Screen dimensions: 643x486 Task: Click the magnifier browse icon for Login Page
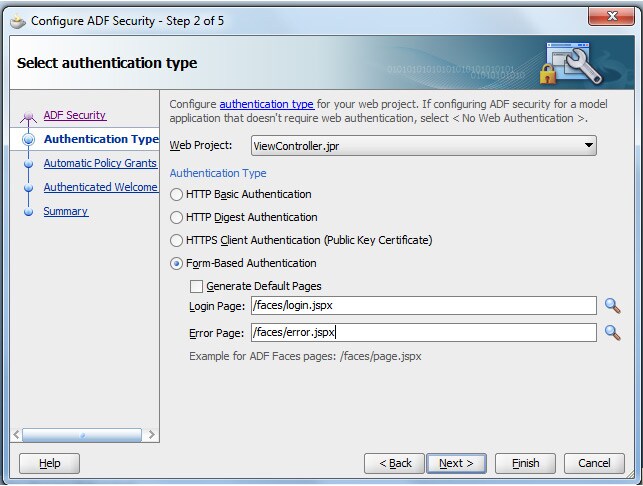[x=612, y=306]
